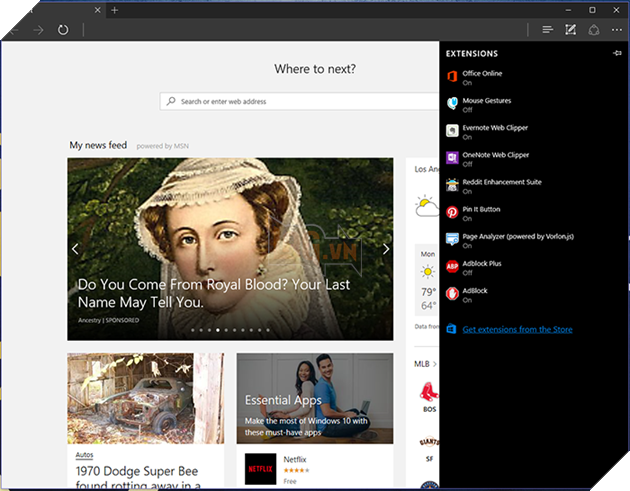
Task: Expand the MLB scores section
Action: pos(425,364)
